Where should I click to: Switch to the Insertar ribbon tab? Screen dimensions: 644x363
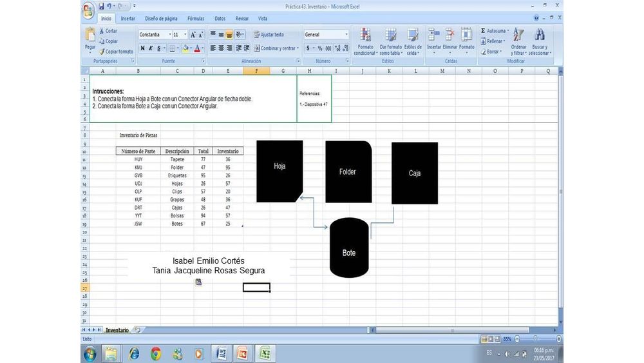click(x=128, y=19)
